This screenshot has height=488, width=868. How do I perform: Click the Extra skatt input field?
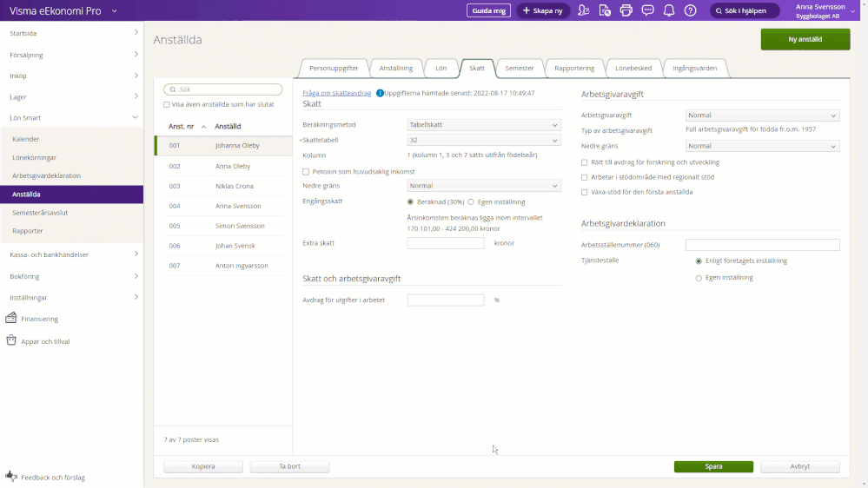tap(445, 243)
